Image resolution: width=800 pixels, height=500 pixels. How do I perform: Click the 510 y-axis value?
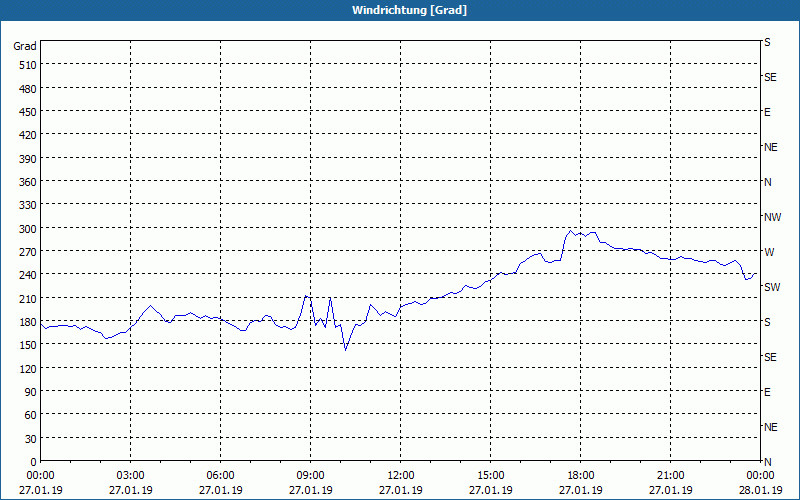tap(28, 65)
